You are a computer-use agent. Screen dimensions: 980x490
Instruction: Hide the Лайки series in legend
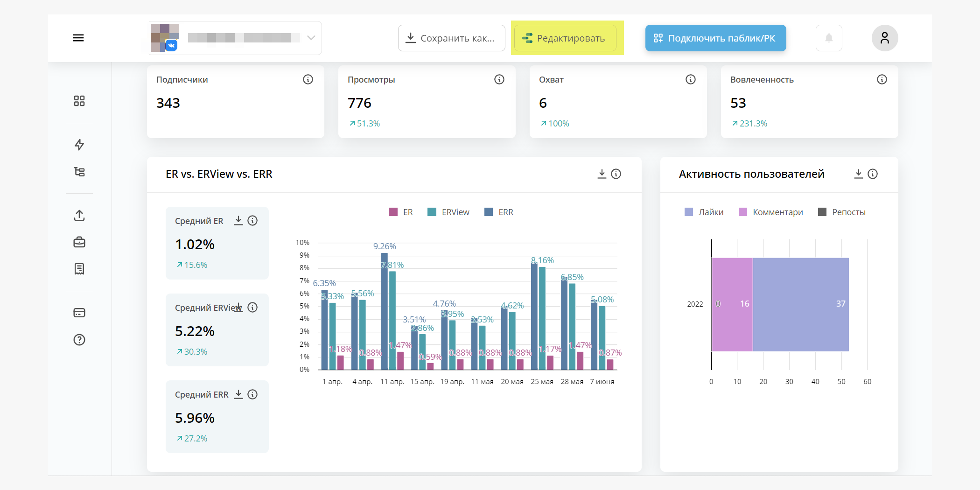click(704, 212)
